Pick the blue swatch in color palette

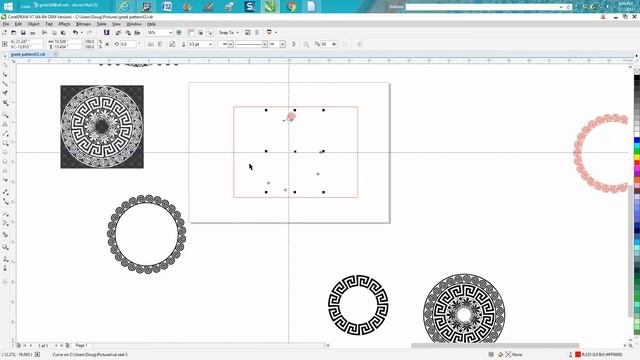(x=637, y=140)
